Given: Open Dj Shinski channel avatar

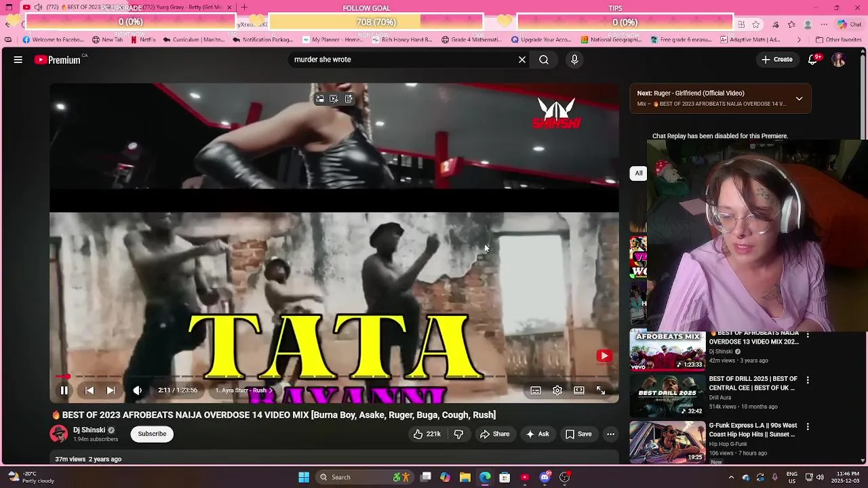Looking at the screenshot, I should coord(59,434).
